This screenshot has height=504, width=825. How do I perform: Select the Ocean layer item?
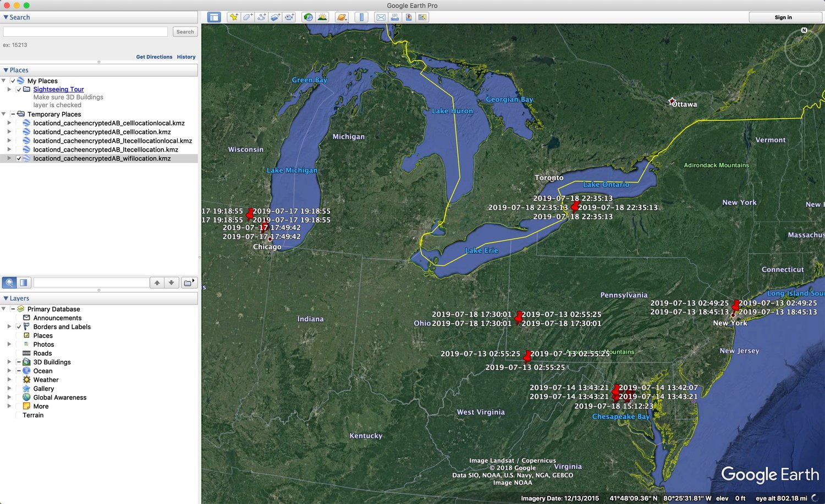point(43,371)
